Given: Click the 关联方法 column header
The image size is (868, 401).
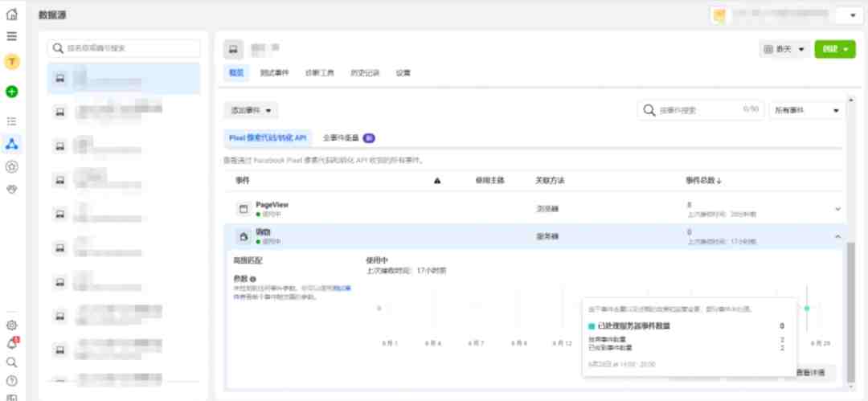Looking at the screenshot, I should (550, 181).
